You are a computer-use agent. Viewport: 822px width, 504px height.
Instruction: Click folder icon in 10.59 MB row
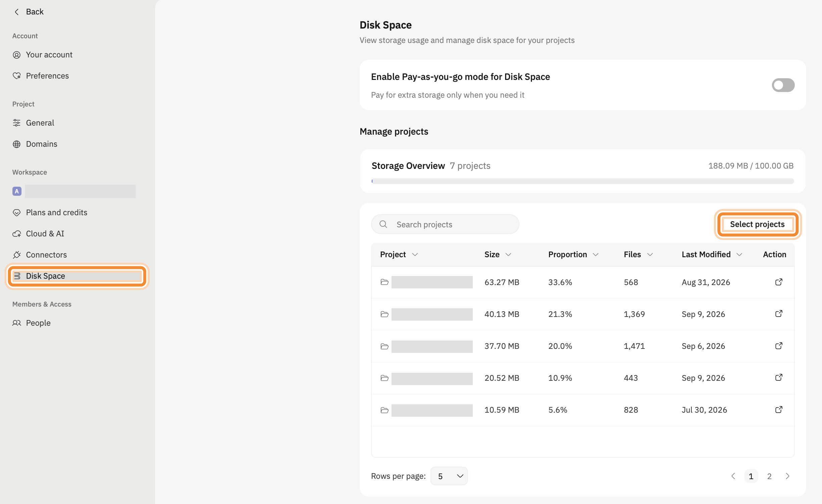pyautogui.click(x=384, y=410)
